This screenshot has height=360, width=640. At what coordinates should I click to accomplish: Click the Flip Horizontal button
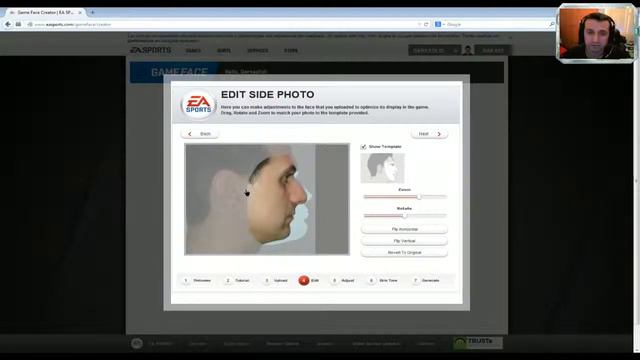[x=404, y=229]
